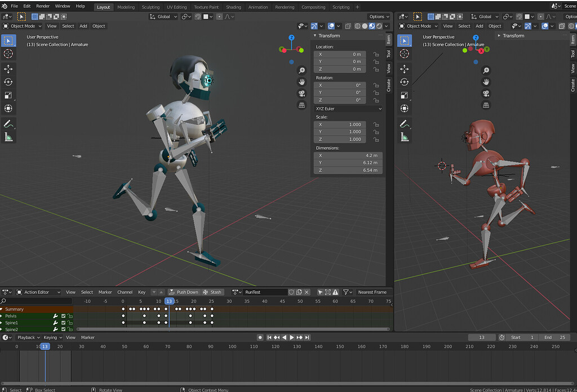Open the Action Editor mode dropdown
The height and width of the screenshot is (392, 577).
click(39, 292)
